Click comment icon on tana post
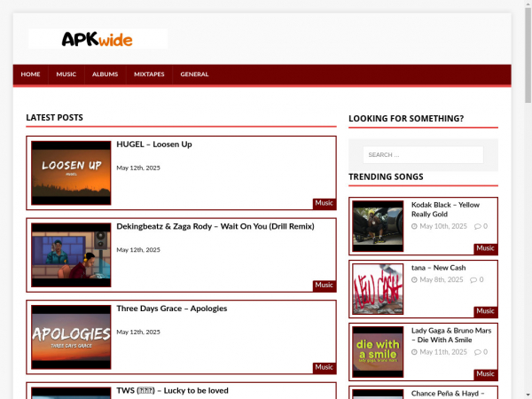The image size is (532, 399). point(473,280)
